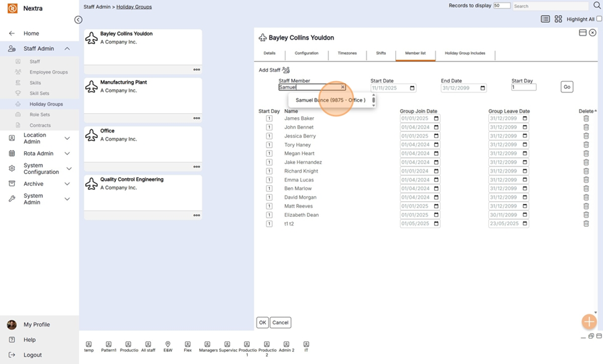Expand the Archive section
Screen dimensions: 603x364
click(x=67, y=183)
